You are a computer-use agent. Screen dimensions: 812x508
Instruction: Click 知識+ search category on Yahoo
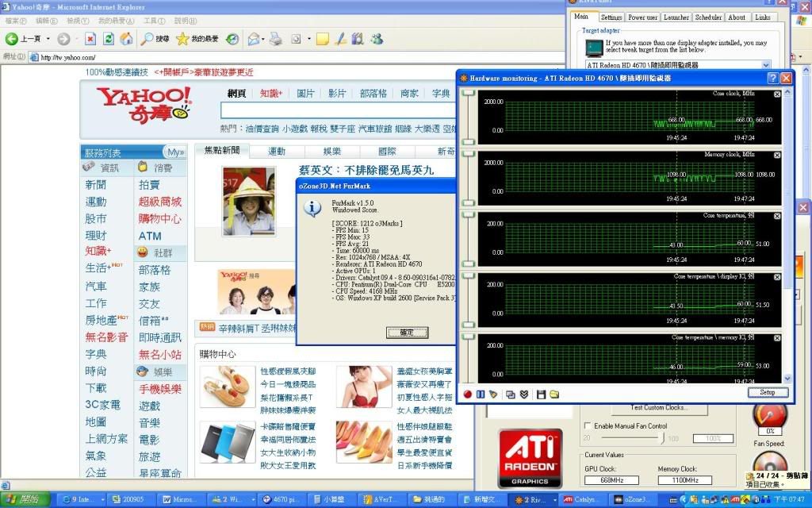[x=271, y=94]
